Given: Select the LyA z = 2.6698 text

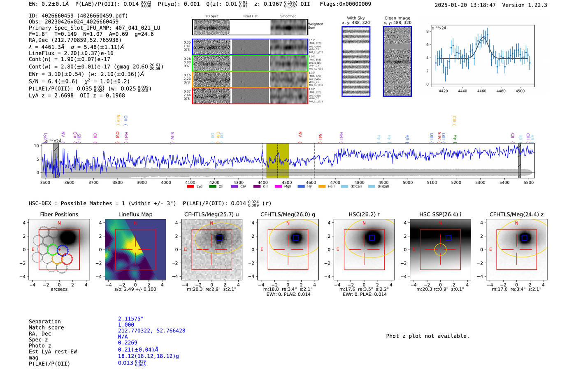Looking at the screenshot, I should click(x=51, y=95).
